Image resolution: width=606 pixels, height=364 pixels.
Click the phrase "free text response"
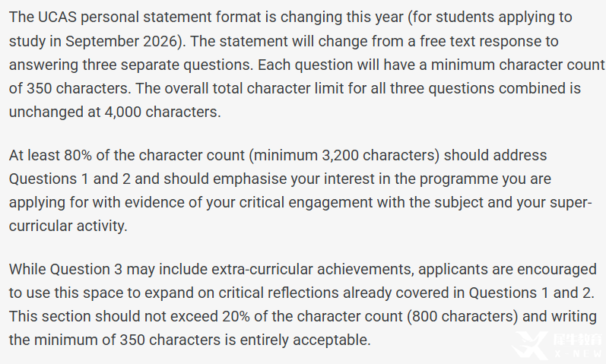point(480,41)
